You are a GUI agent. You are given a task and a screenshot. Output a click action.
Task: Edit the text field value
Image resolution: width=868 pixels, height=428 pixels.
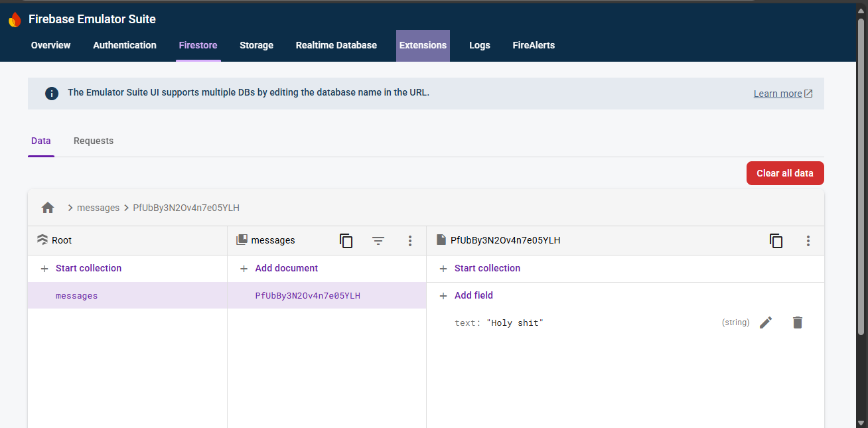(765, 322)
